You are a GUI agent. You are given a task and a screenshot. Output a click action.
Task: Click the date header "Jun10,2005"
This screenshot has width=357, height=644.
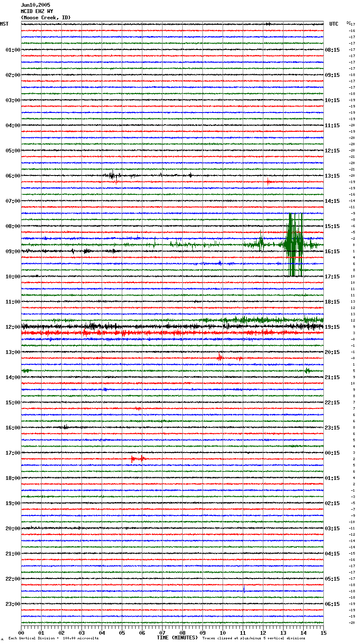(x=35, y=5)
